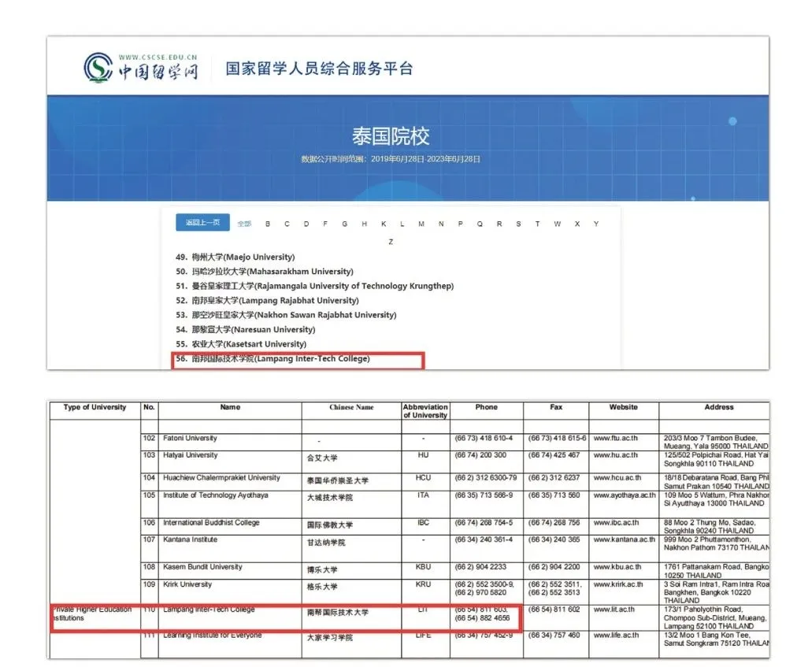Click website www.ftu.ac.th
Viewport: 812px width, 667px height.
615,438
